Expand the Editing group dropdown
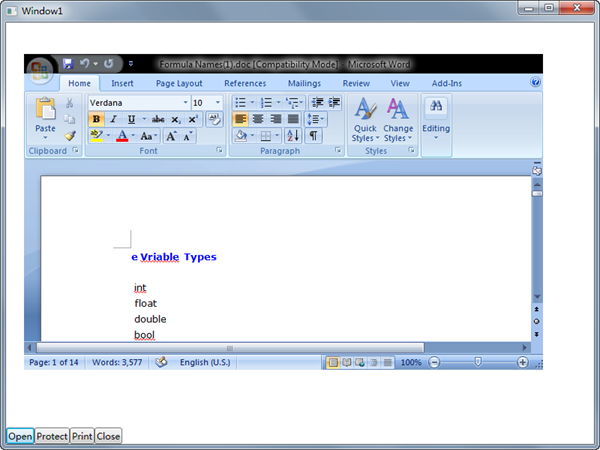Screen dimensions: 600x450 pos(436,138)
